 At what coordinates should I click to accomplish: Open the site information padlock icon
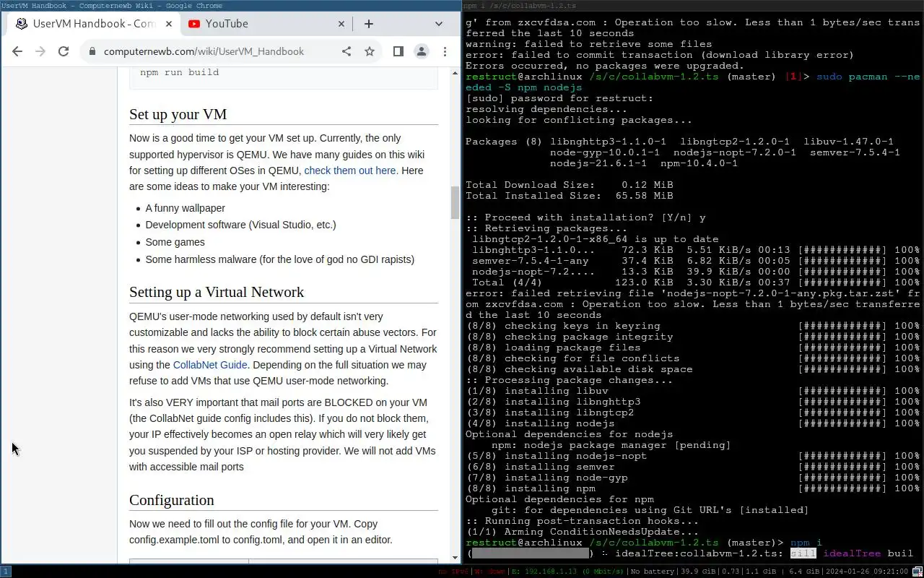click(x=91, y=51)
